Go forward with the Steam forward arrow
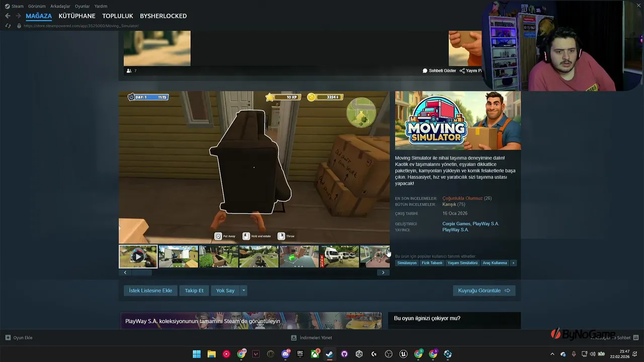Viewport: 644px width, 362px height. pyautogui.click(x=18, y=16)
